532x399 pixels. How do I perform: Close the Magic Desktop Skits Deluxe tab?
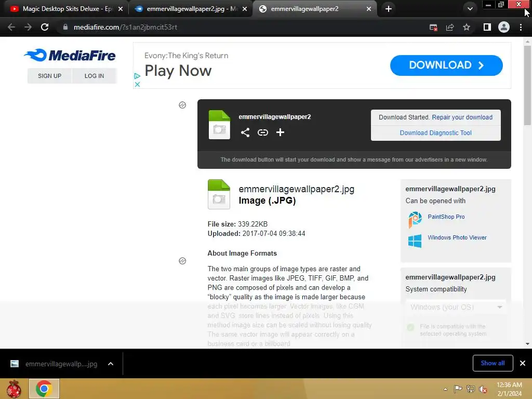tap(121, 9)
